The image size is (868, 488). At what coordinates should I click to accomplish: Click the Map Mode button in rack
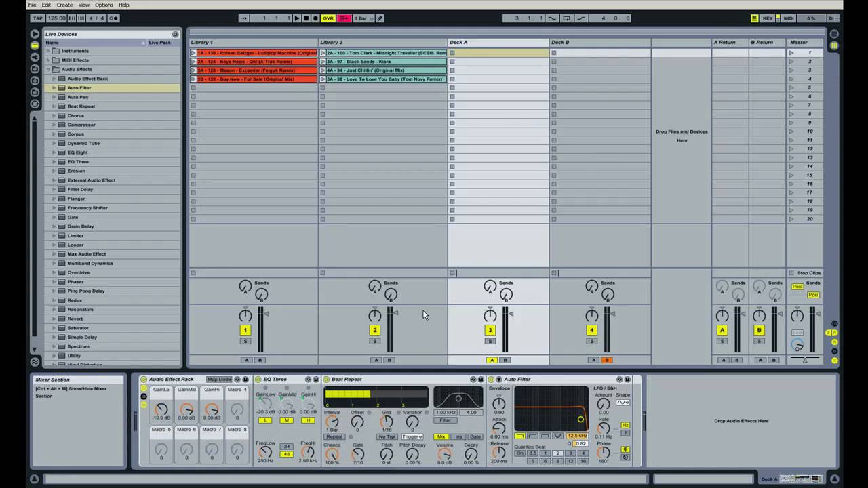(219, 380)
